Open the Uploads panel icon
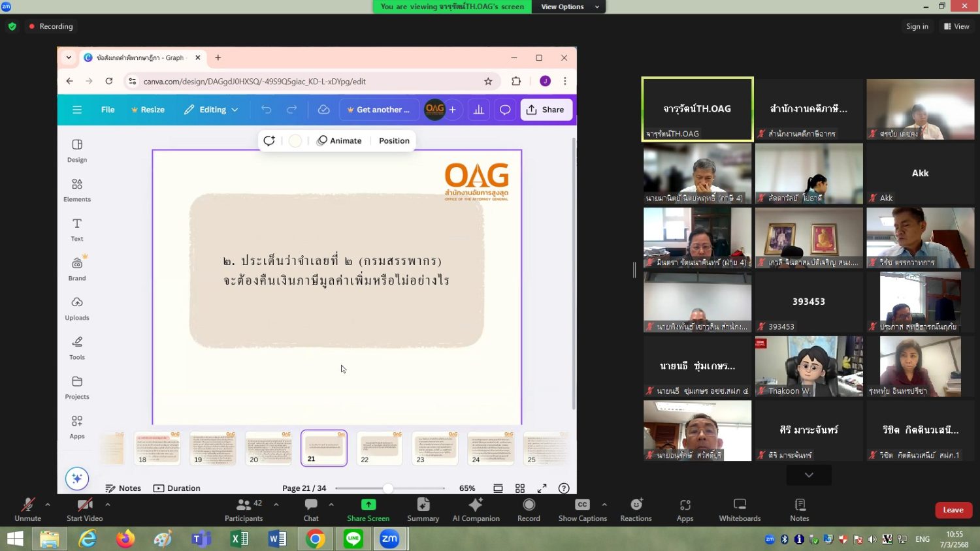Screen dimensions: 980x551 coord(77,308)
